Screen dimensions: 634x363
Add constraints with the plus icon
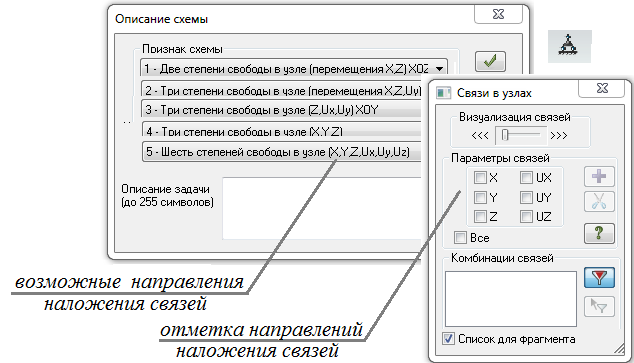(599, 176)
